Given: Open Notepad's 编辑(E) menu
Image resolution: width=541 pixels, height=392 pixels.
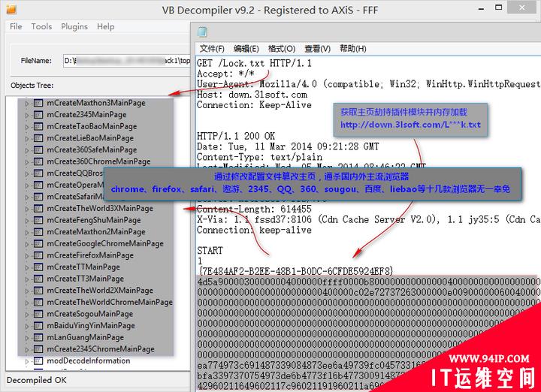Looking at the screenshot, I should point(246,49).
